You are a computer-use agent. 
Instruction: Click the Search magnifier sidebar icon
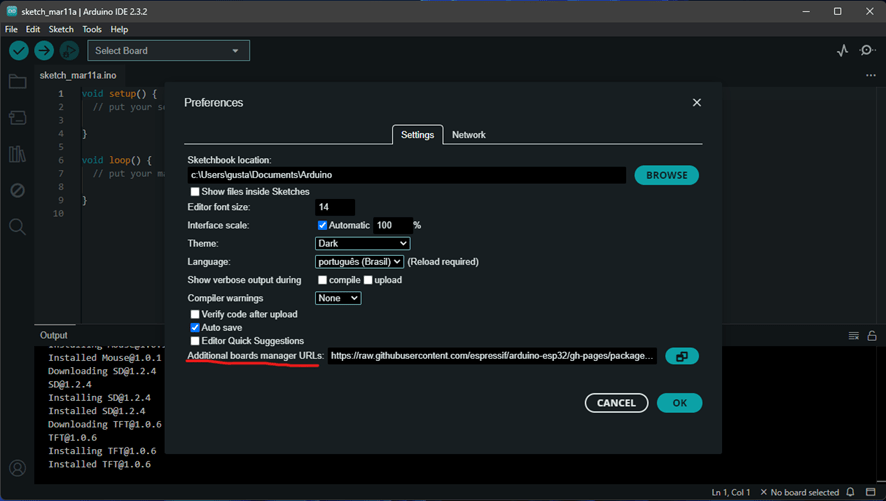17,227
